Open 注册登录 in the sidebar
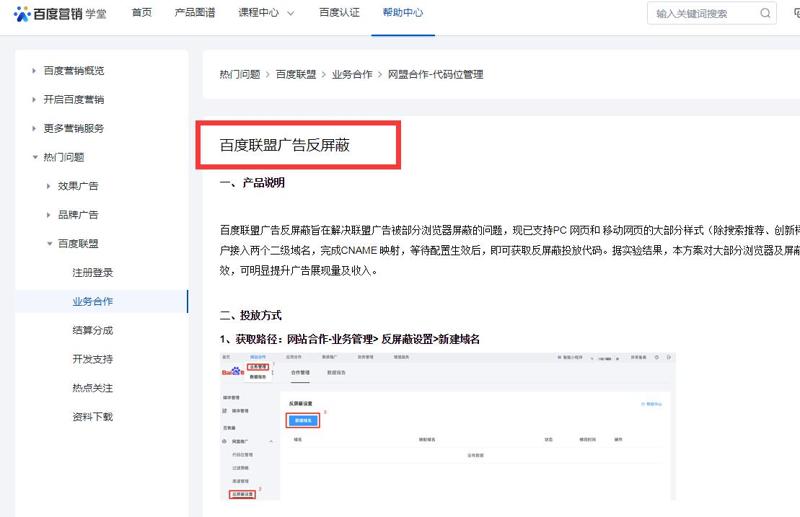800x517 pixels. [92, 273]
